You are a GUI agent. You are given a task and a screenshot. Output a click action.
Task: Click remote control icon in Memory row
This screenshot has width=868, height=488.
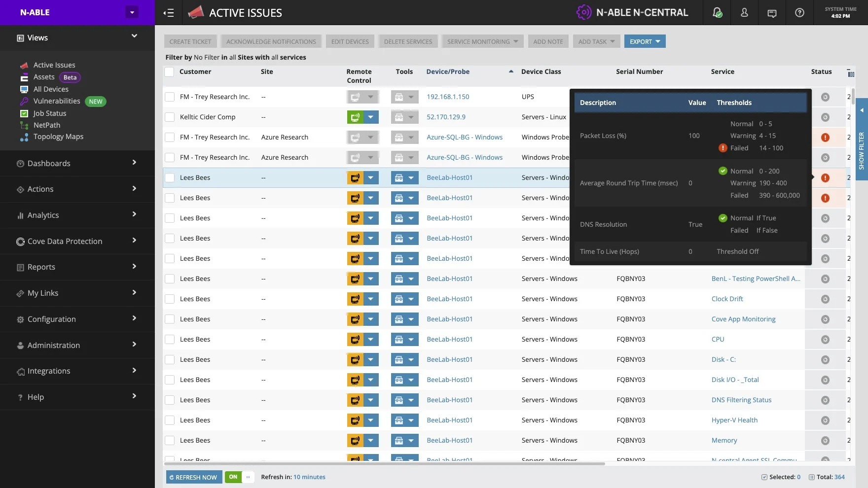click(x=355, y=440)
